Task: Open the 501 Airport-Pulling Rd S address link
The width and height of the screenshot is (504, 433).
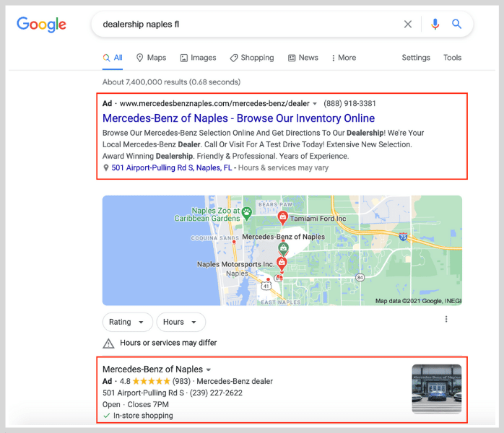Action: pyautogui.click(x=172, y=167)
